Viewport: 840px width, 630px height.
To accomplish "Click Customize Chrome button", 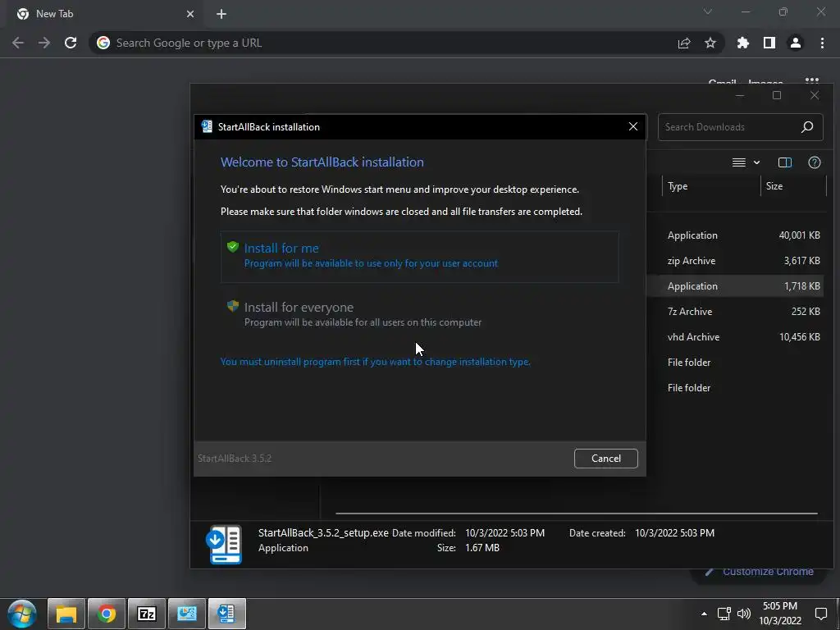I will (x=760, y=572).
